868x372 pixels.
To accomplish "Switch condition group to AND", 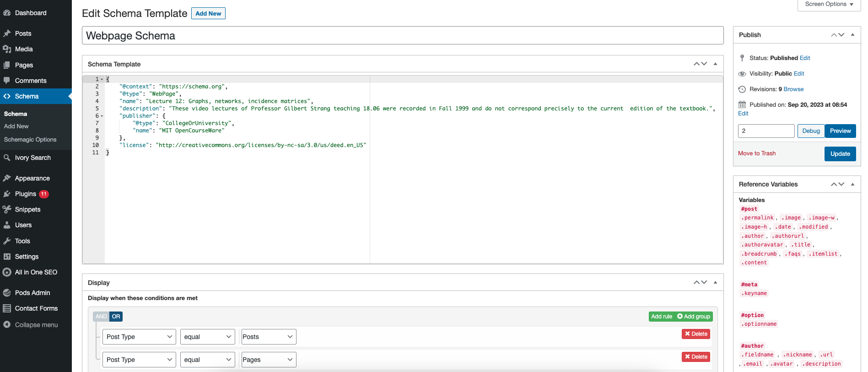I will tap(101, 317).
